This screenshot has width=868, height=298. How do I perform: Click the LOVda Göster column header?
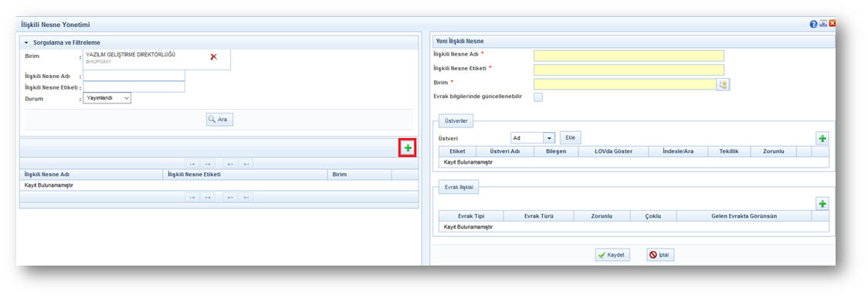tap(613, 151)
